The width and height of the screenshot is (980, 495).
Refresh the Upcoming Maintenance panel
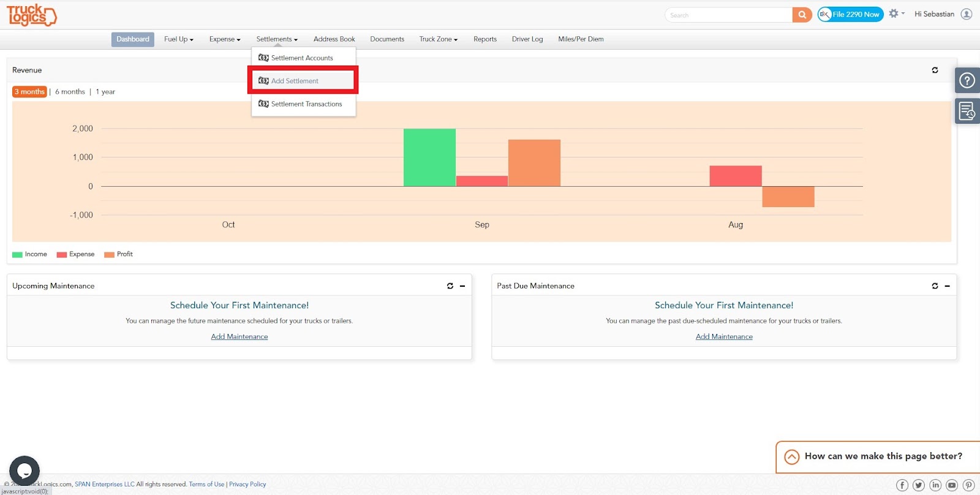450,286
